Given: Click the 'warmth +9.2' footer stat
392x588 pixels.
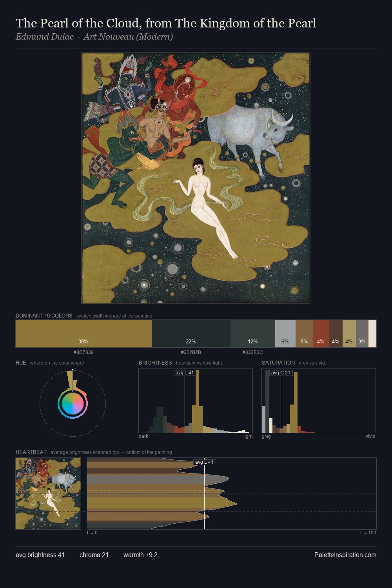Looking at the screenshot, I should (140, 555).
